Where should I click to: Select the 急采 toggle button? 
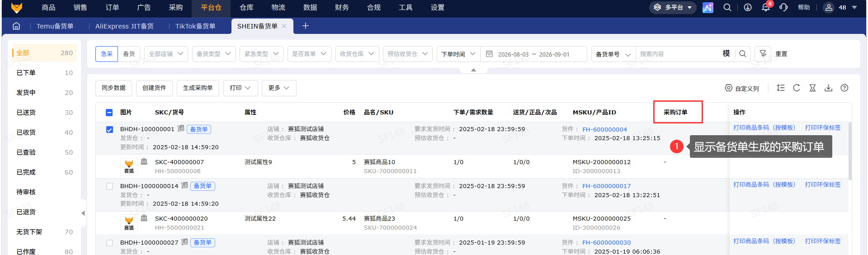pos(107,54)
